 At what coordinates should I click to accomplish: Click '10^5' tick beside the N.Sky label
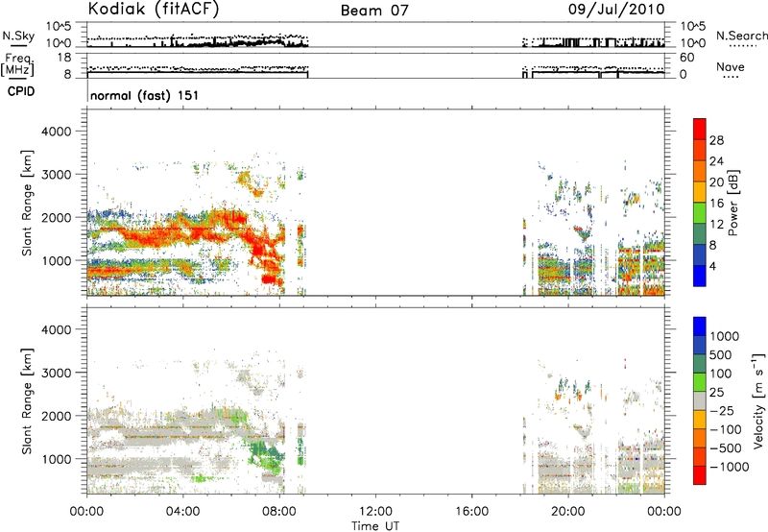(59, 27)
